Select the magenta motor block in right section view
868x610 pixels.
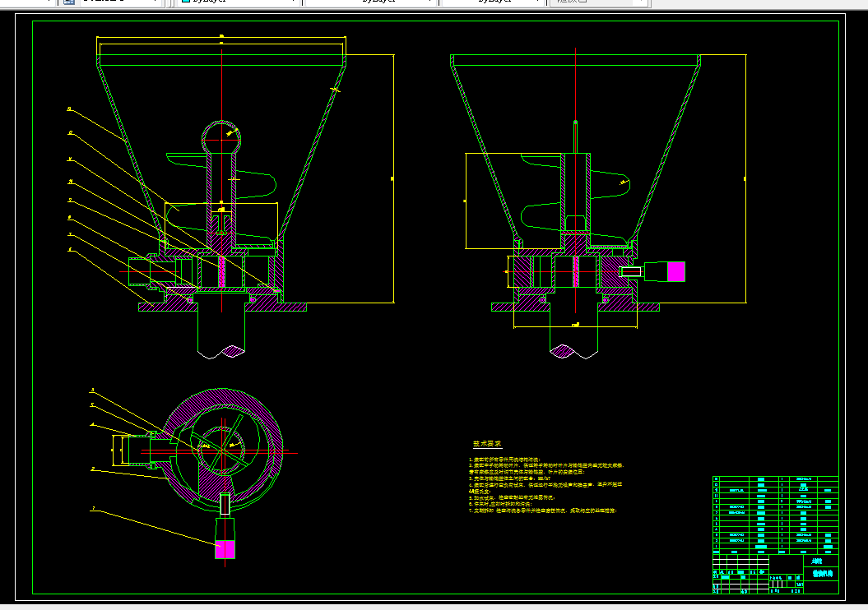tap(676, 271)
